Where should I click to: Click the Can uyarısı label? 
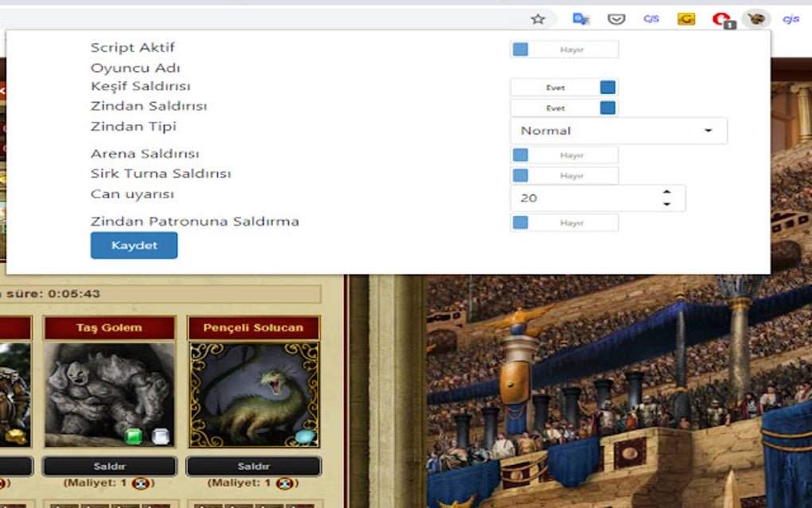pyautogui.click(x=133, y=194)
